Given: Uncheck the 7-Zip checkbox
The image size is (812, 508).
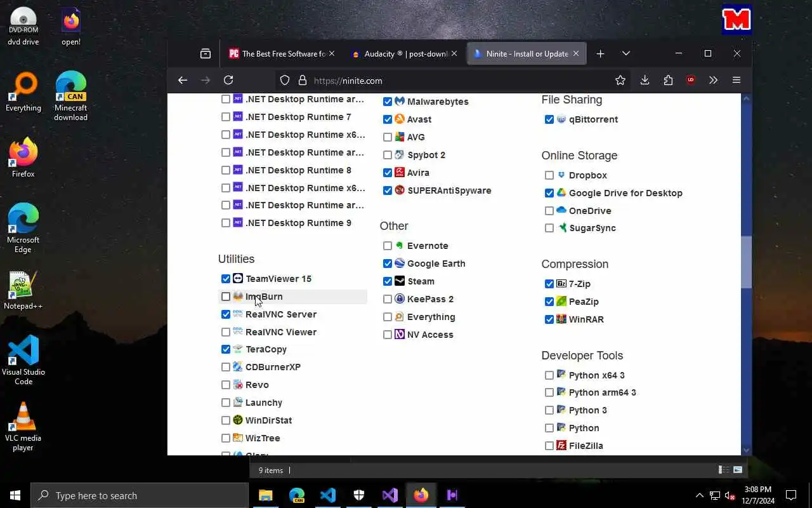Looking at the screenshot, I should (549, 284).
